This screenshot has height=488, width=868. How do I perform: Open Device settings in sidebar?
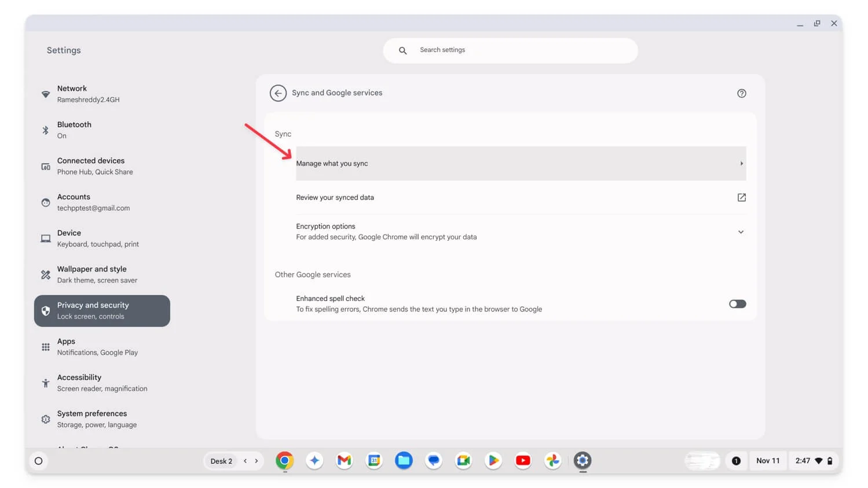click(102, 239)
